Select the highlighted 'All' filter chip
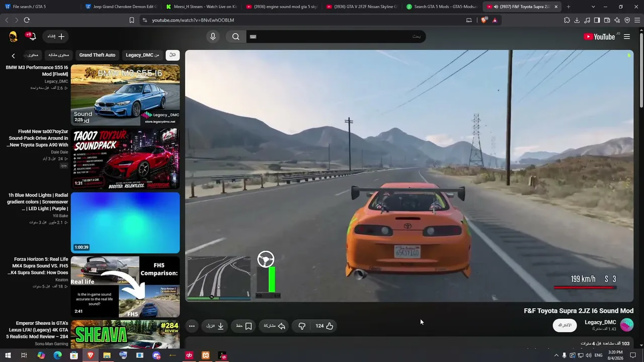This screenshot has width=644, height=362. 173,55
